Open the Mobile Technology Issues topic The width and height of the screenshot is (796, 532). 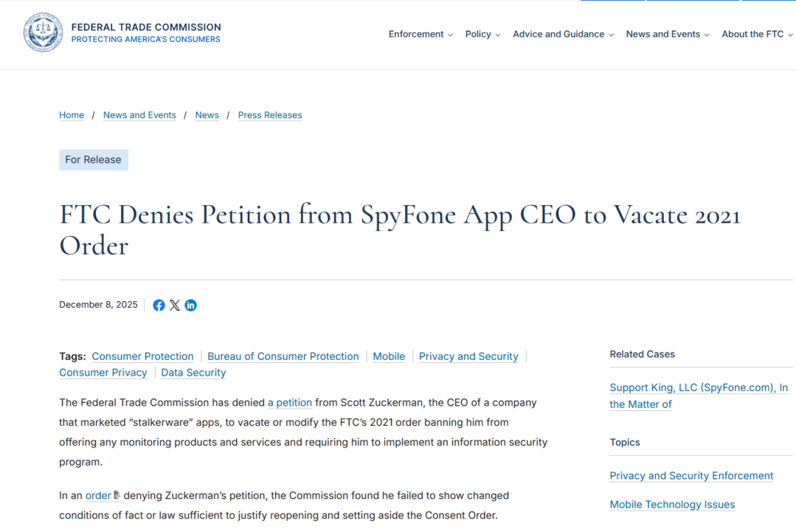[x=672, y=505]
